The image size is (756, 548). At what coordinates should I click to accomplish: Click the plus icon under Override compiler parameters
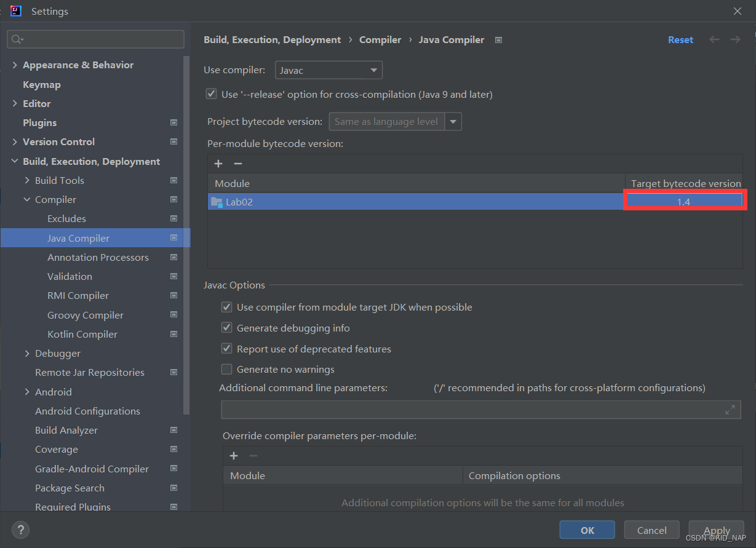234,456
